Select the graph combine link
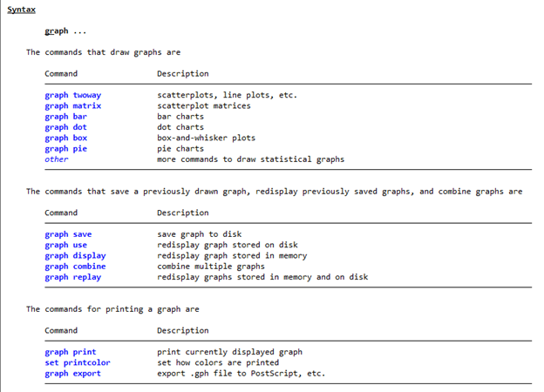This screenshot has height=392, width=544. 75,267
